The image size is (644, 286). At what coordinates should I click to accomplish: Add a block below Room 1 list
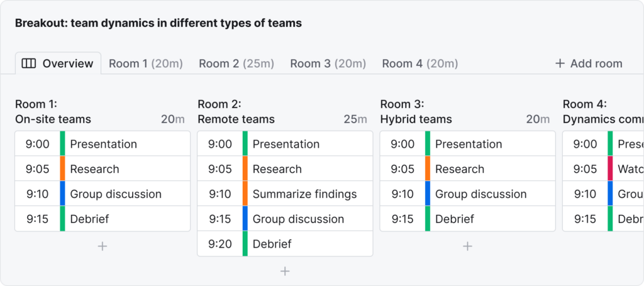point(103,246)
